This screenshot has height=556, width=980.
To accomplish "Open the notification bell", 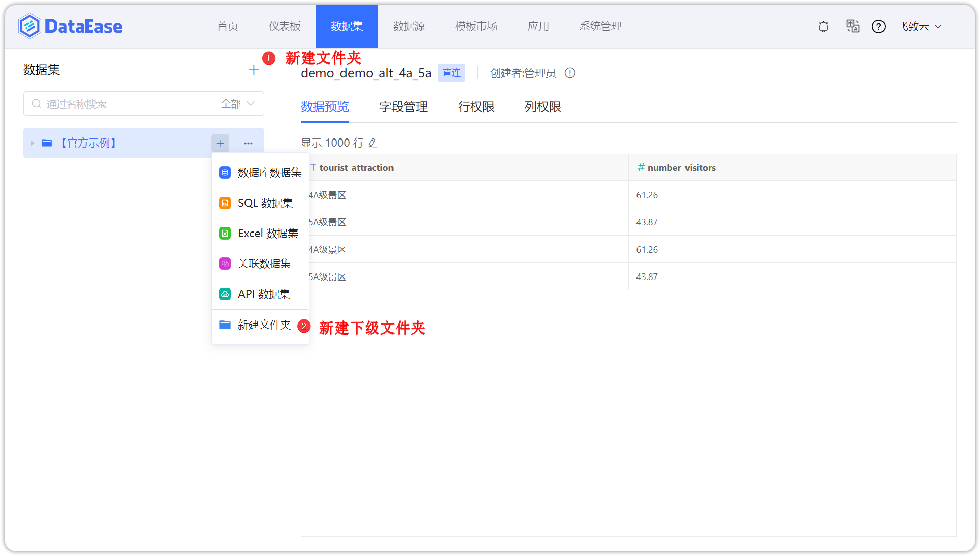I will (823, 26).
